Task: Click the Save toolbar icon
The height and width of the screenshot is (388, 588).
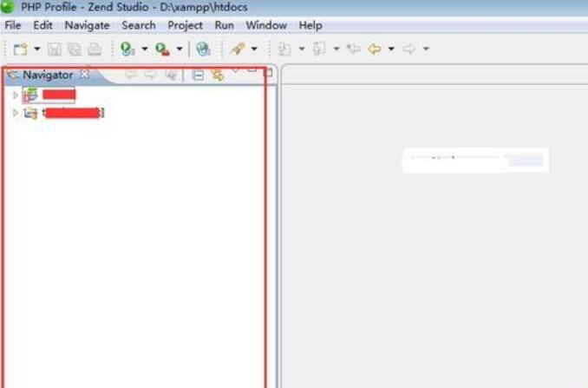Action: coord(55,49)
